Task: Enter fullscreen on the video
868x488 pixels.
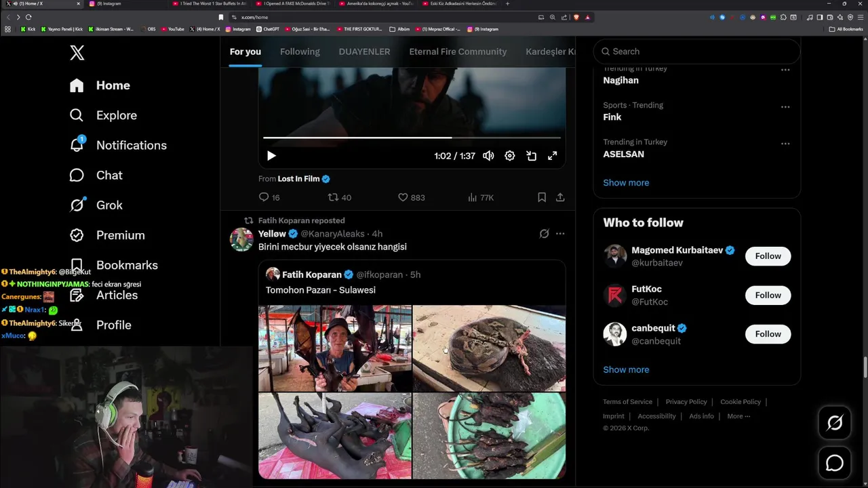Action: click(x=553, y=156)
